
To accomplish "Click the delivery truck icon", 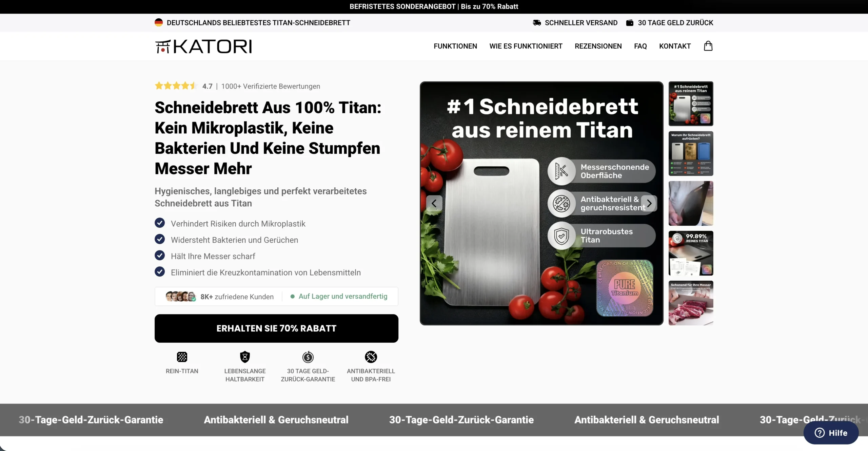I will click(537, 23).
